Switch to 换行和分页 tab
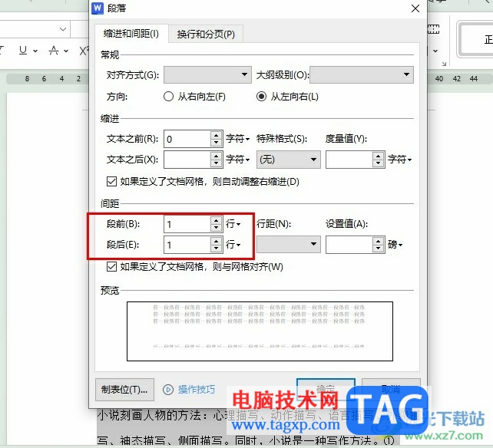The height and width of the screenshot is (448, 493). (206, 34)
